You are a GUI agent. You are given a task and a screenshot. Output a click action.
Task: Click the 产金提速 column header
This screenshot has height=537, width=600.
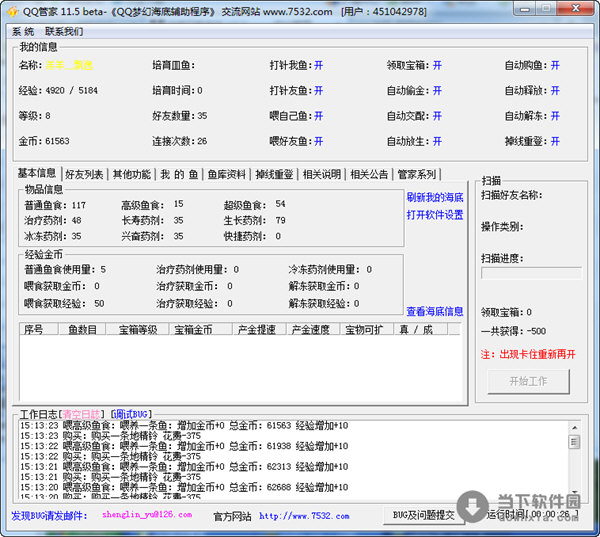click(x=259, y=329)
